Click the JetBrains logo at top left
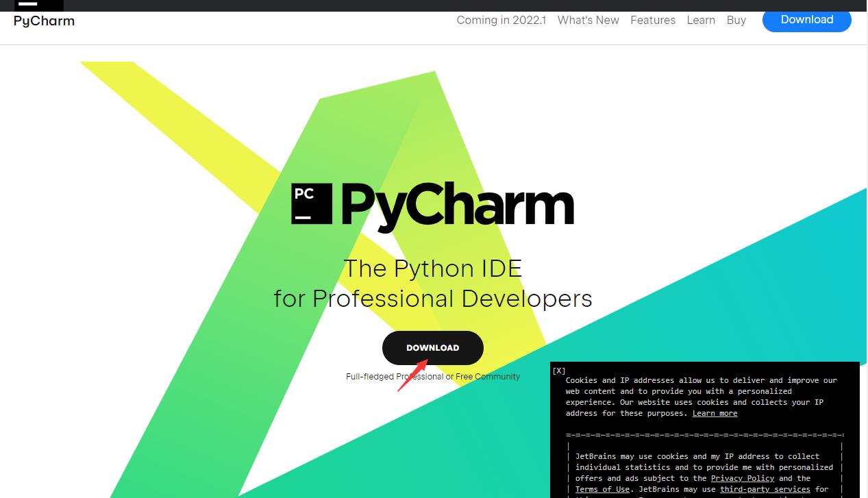 coord(39,5)
